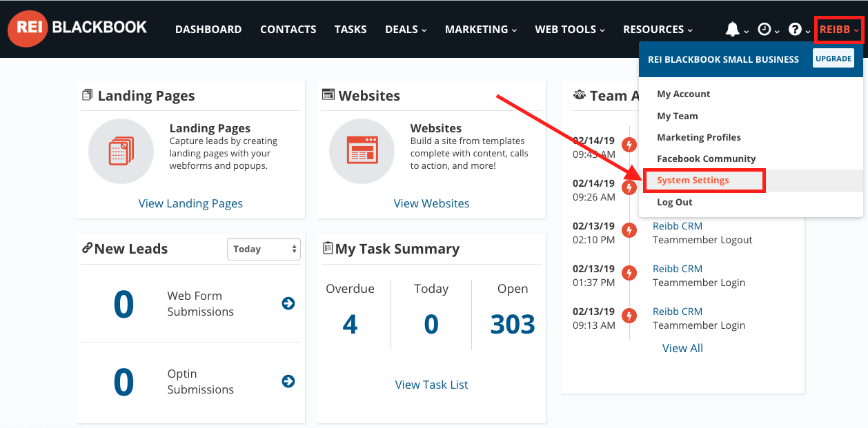Viewport: 868px width, 428px height.
Task: Click the Landing Pages panel heading
Action: tap(146, 96)
